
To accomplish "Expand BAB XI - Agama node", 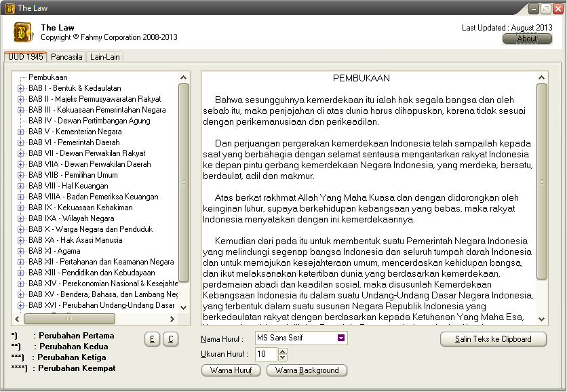I will (20, 251).
